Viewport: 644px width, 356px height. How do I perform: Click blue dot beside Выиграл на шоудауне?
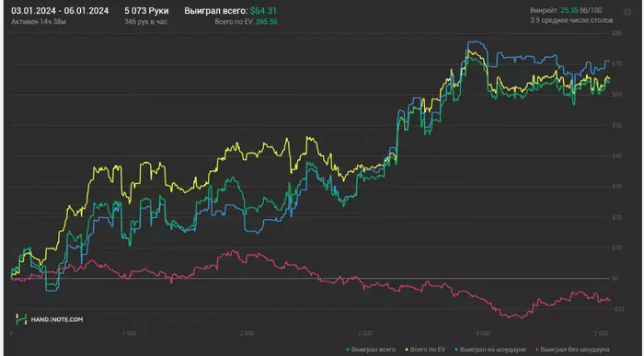[456, 350]
